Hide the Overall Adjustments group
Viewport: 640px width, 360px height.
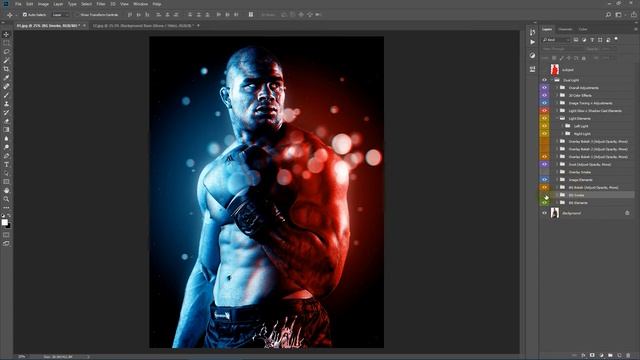pos(544,88)
